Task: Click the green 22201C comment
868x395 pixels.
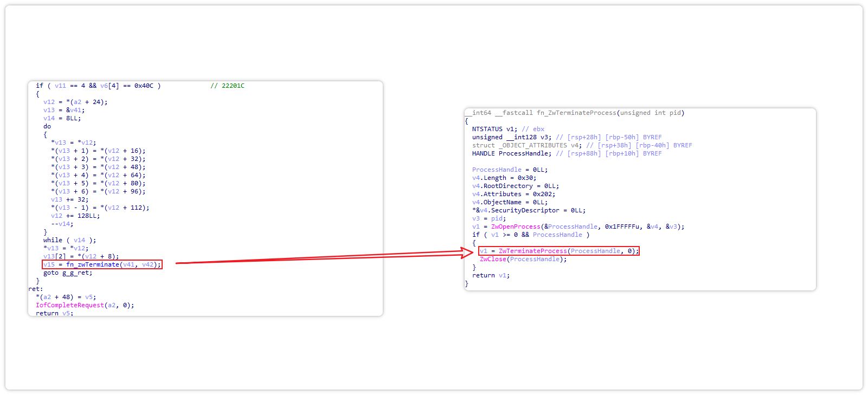Action: point(227,86)
